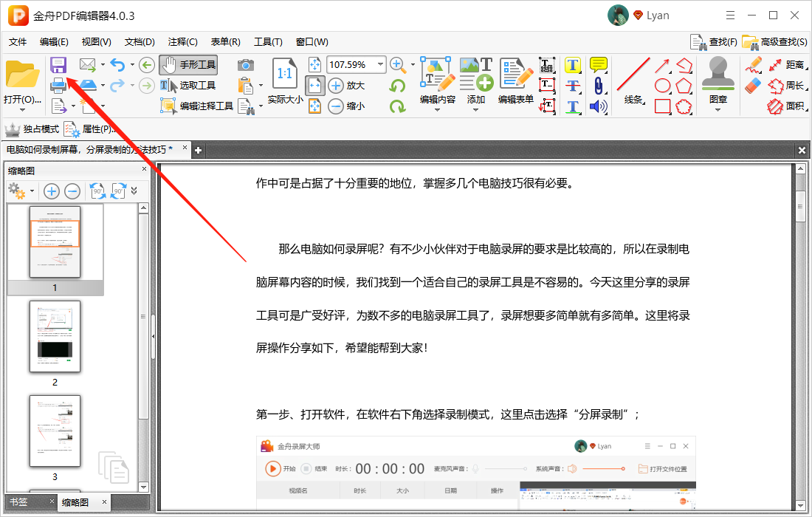
Task: Open dropdown arrow next to zoom magnifier
Action: pyautogui.click(x=413, y=65)
